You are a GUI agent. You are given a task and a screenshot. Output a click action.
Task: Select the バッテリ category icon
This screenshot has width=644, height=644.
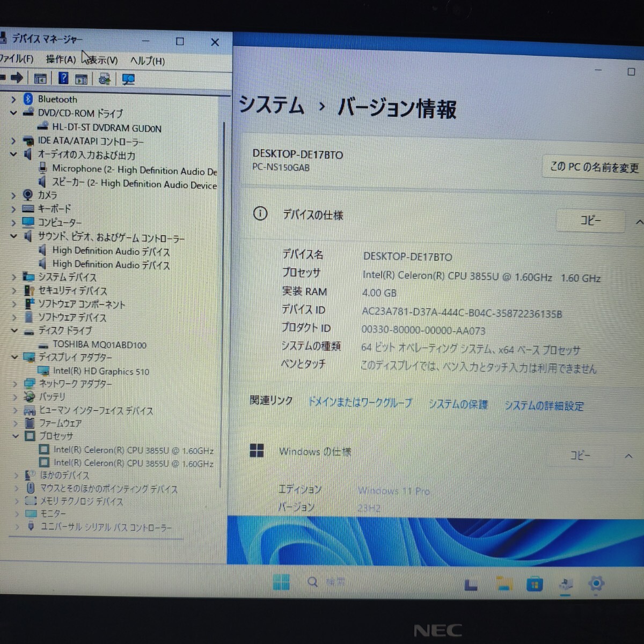[x=30, y=397]
